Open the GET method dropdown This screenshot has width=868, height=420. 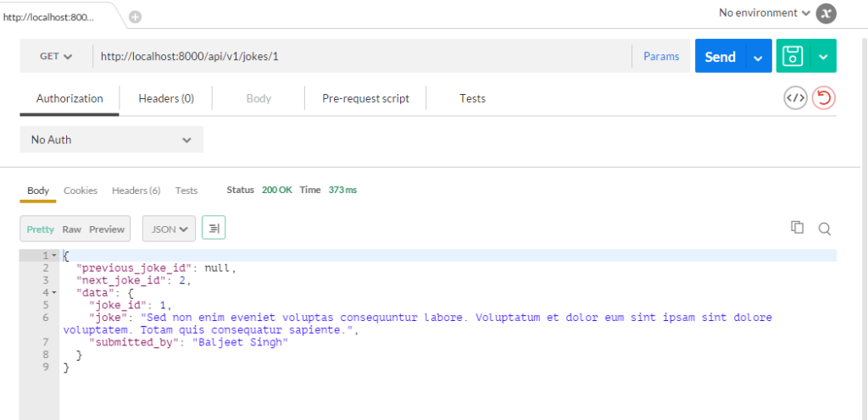[x=56, y=57]
